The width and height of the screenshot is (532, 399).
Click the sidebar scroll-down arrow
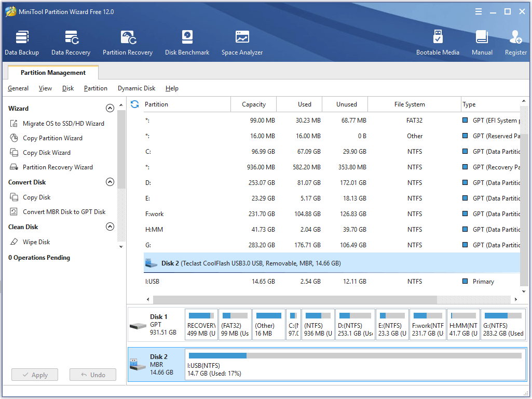coord(121,247)
